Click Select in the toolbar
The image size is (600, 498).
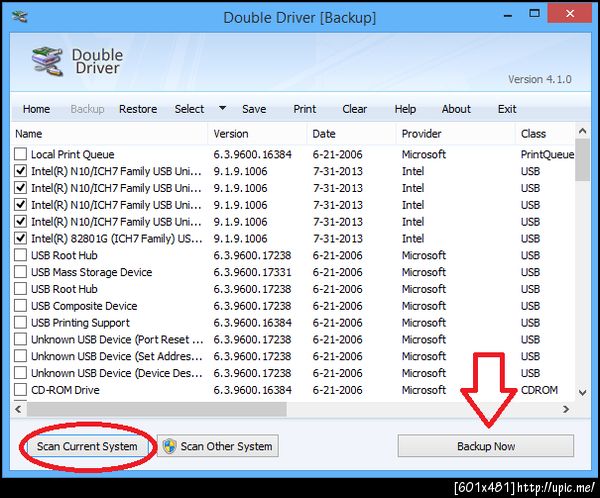[189, 109]
